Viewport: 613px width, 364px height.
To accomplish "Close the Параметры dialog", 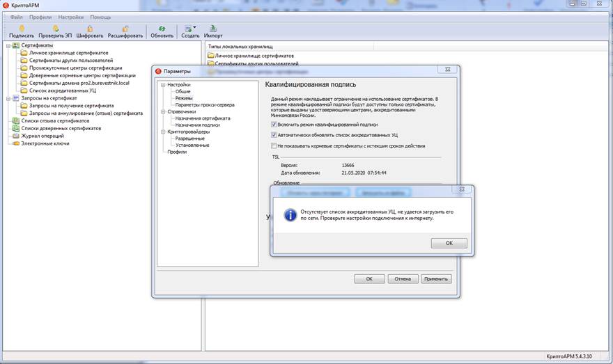I will point(448,69).
